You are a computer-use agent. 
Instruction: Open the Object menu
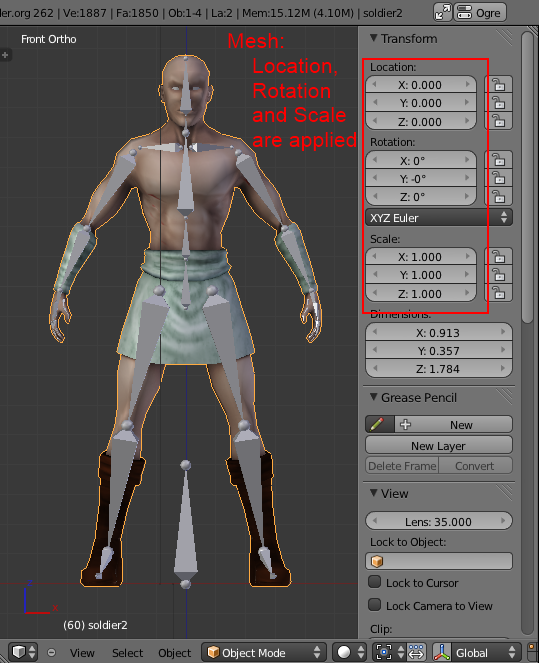tap(174, 652)
